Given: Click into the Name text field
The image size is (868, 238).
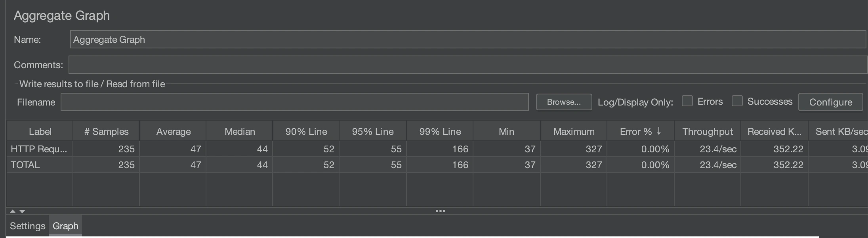Looking at the screenshot, I should pyautogui.click(x=467, y=40).
